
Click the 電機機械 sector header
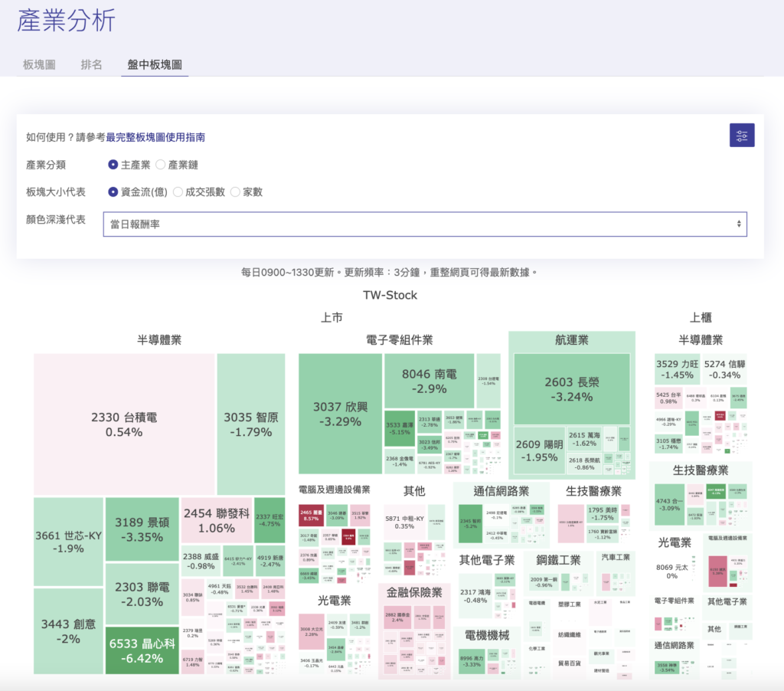click(486, 635)
